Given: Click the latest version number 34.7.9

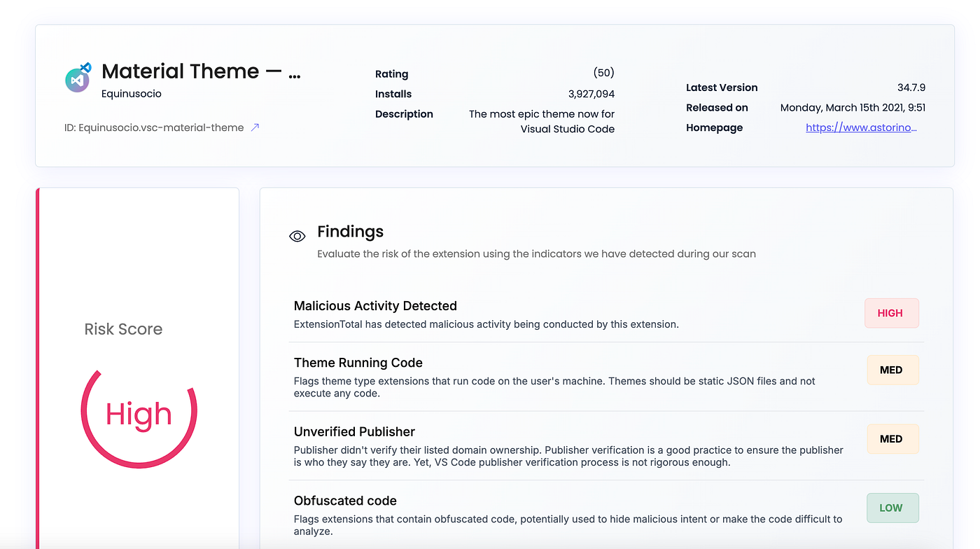Looking at the screenshot, I should click(911, 88).
